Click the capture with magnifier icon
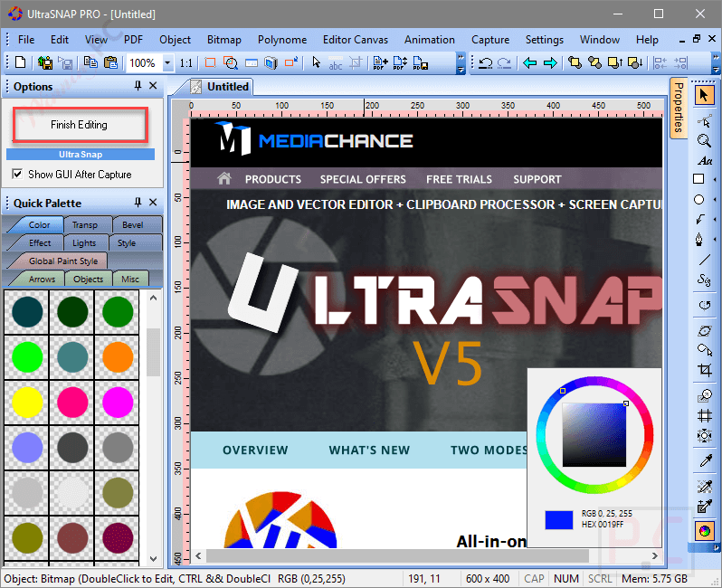This screenshot has width=722, height=588. 230,62
